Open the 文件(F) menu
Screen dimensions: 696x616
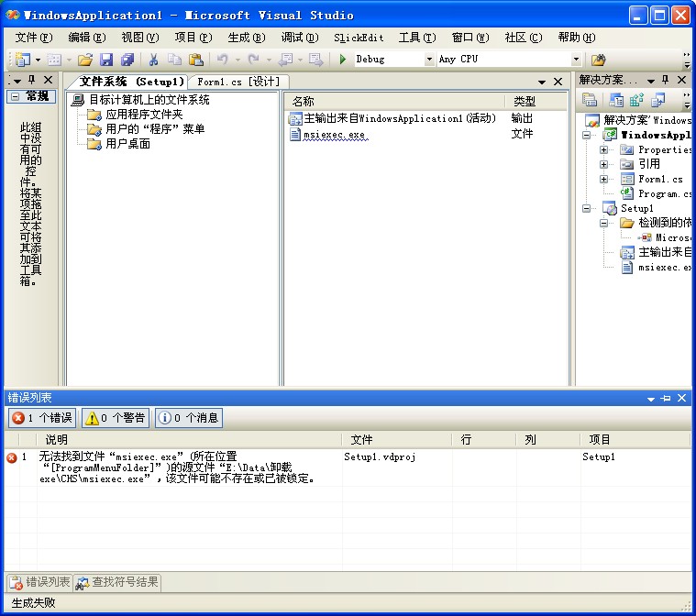pos(34,38)
